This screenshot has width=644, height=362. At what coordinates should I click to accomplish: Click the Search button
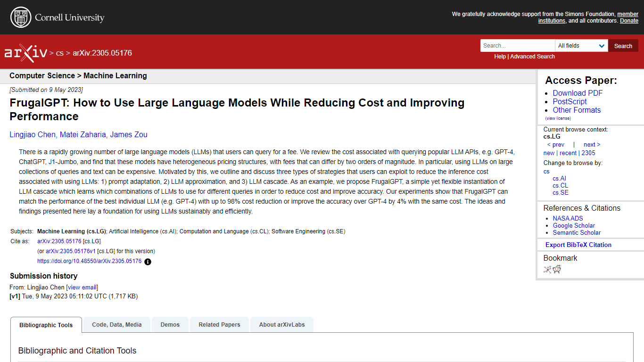pos(623,46)
